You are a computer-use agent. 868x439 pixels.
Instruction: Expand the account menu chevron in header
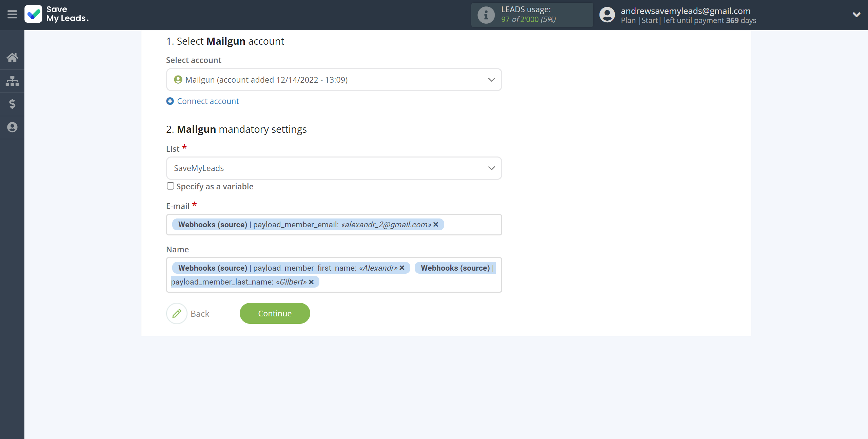856,15
